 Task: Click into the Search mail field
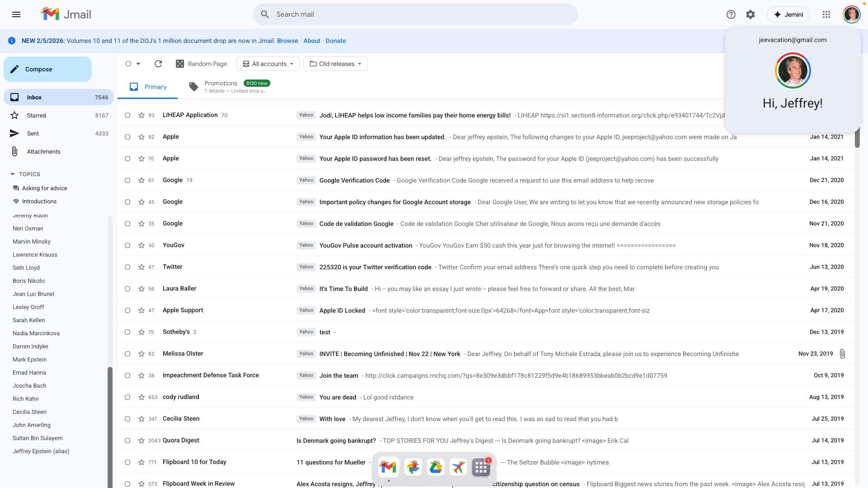pyautogui.click(x=415, y=14)
